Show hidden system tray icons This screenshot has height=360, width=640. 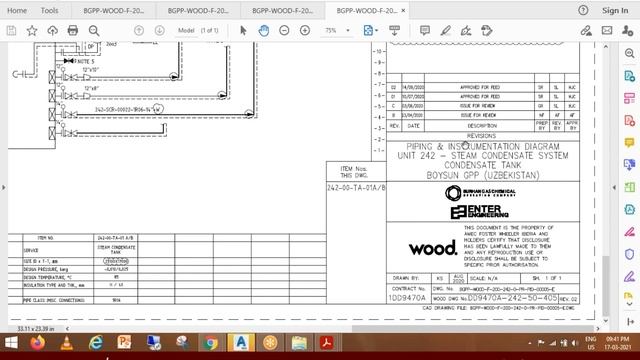530,343
